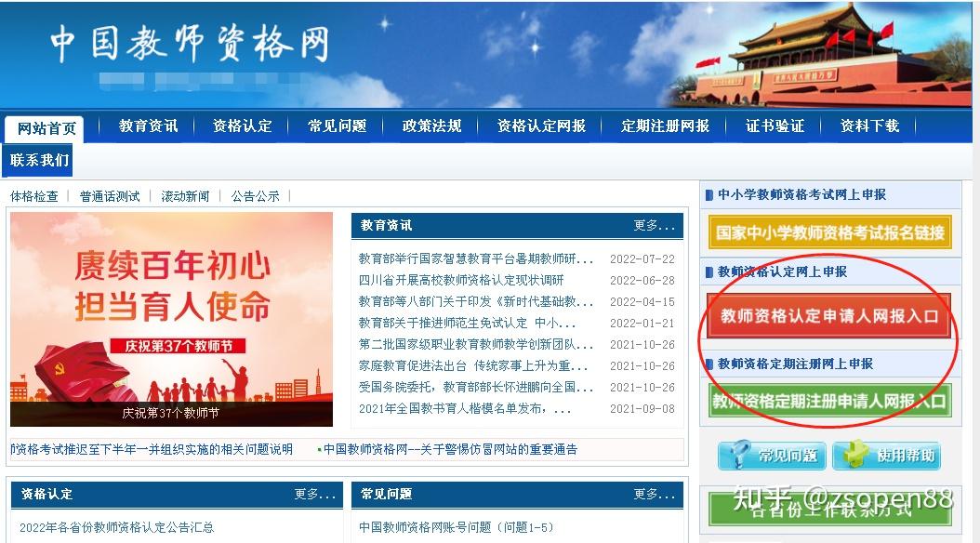Viewport: 980px width, 543px height.
Task: Open 定期注册网报 navigation item
Action: 665,126
